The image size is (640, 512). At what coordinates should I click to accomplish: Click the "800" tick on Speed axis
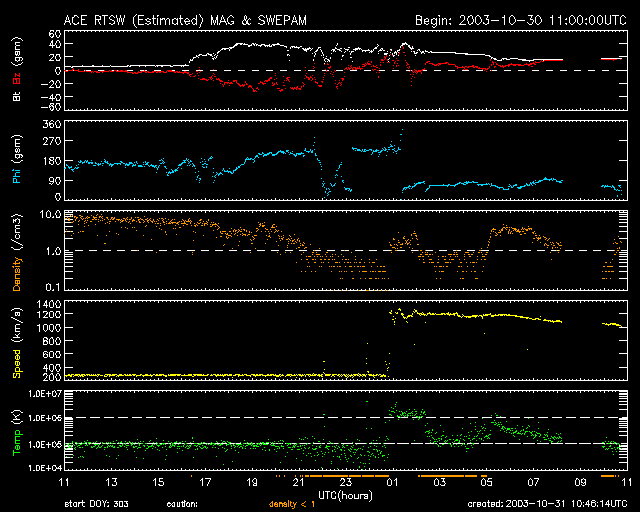point(52,341)
